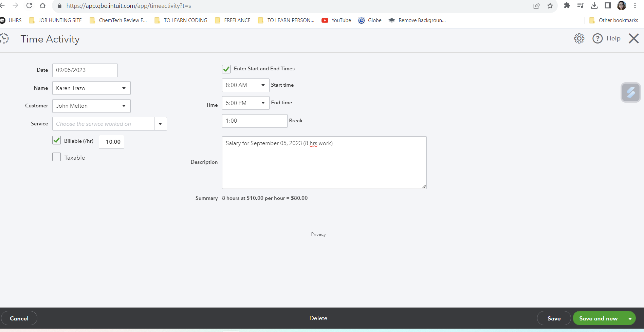The image size is (644, 332).
Task: Open the YouTube bookmark
Action: 336,20
